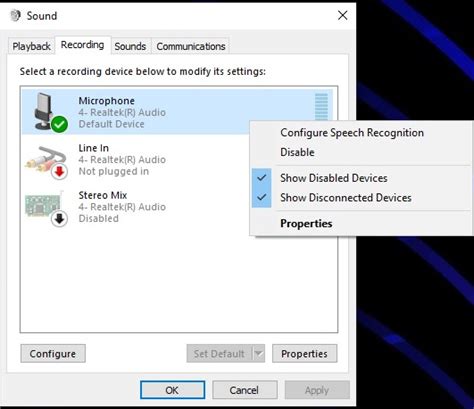Click the Configure button
The height and width of the screenshot is (409, 474).
point(53,354)
